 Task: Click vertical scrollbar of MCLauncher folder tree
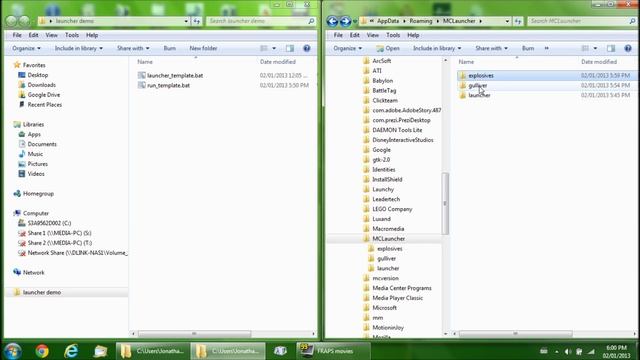[x=445, y=203]
